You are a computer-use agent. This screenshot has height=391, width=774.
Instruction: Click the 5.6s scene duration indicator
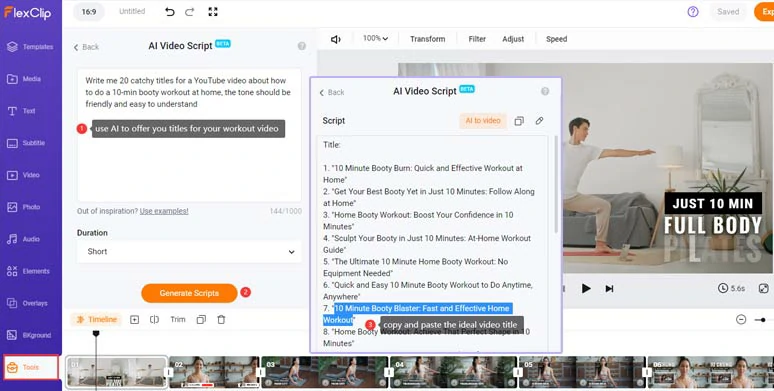(x=732, y=288)
